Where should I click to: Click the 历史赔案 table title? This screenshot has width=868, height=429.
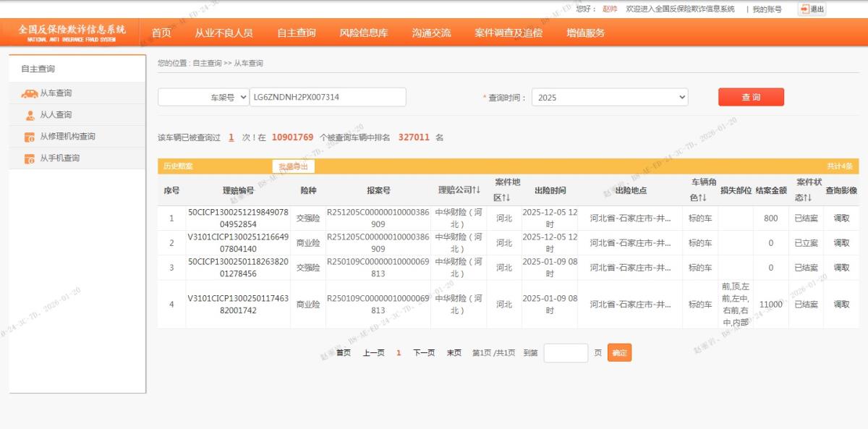point(178,166)
